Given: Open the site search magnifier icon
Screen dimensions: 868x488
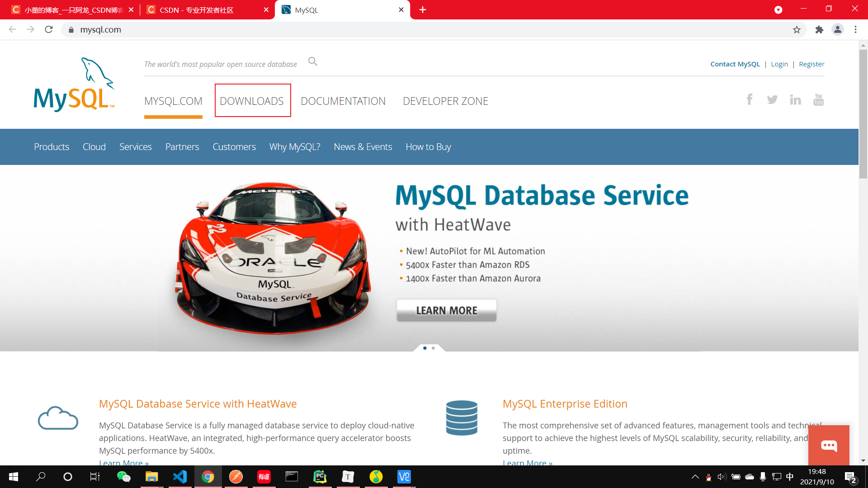Looking at the screenshot, I should [313, 61].
